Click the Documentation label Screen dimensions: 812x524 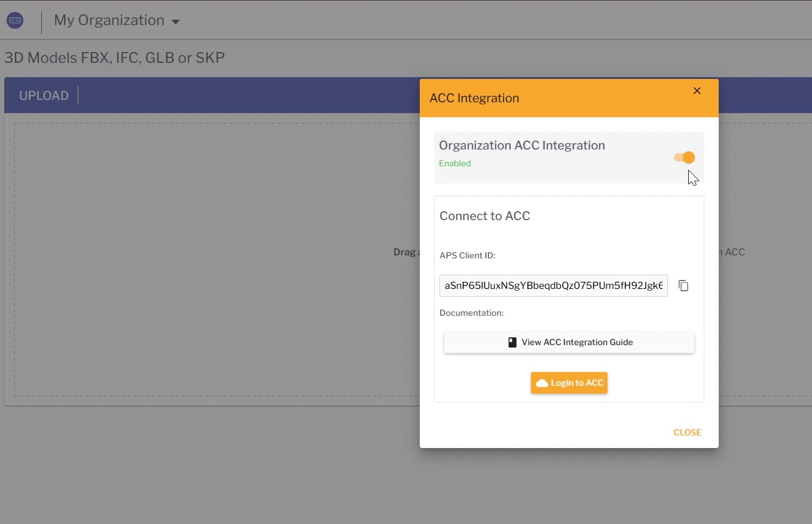tap(472, 313)
